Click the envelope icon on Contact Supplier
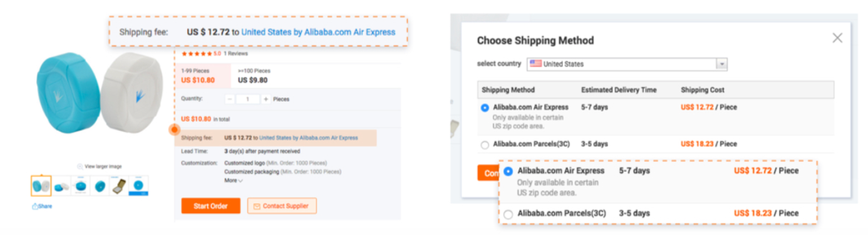Image resolution: width=868 pixels, height=235 pixels. click(257, 206)
